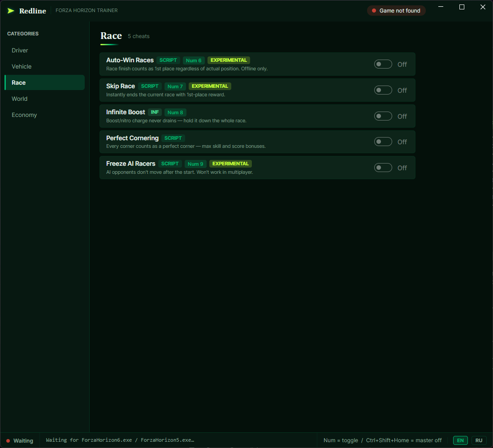Click Instantly ends the current race description
The width and height of the screenshot is (493, 448).
click(166, 95)
